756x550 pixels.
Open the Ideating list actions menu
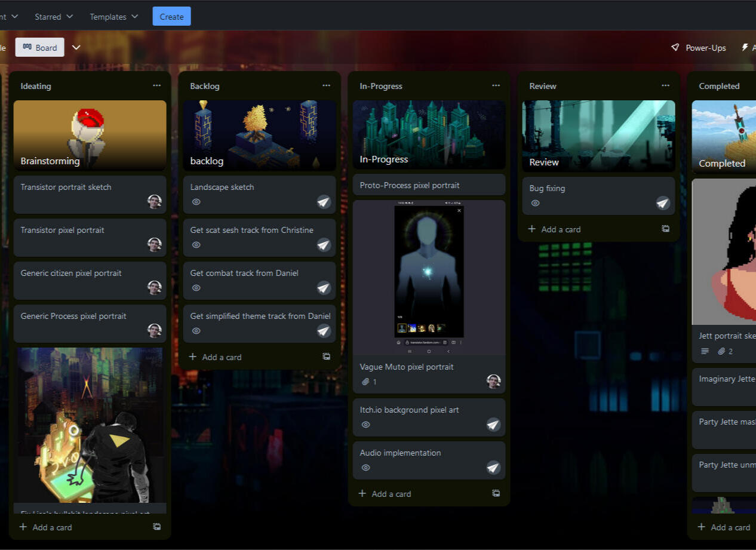pyautogui.click(x=156, y=86)
